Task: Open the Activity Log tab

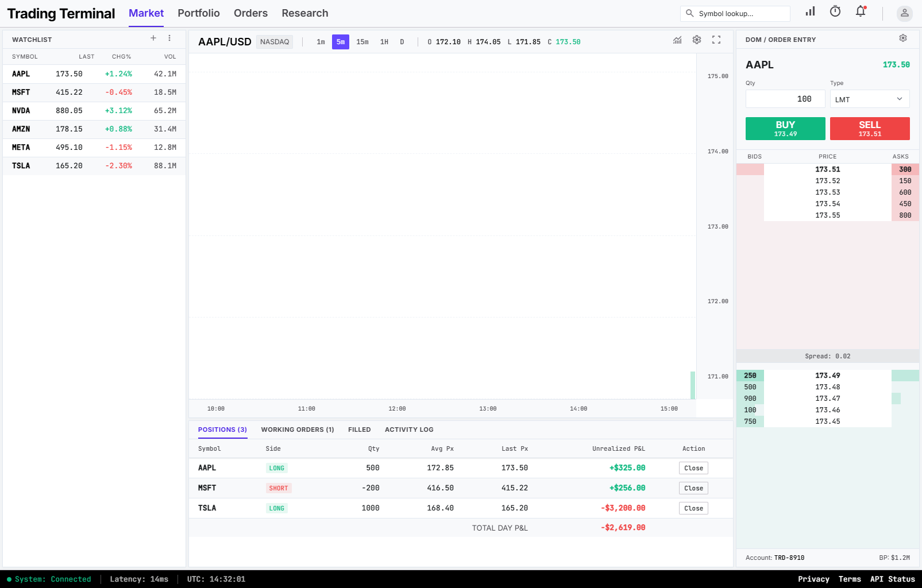Action: click(409, 430)
